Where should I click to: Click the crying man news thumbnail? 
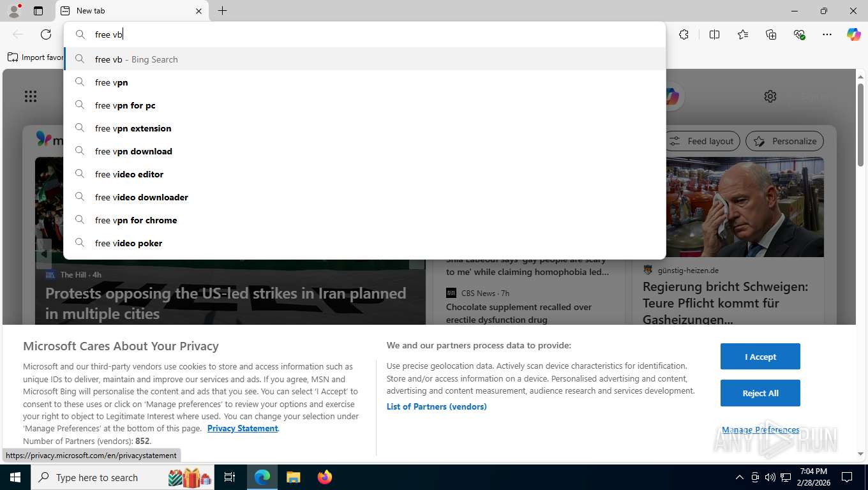pos(745,207)
